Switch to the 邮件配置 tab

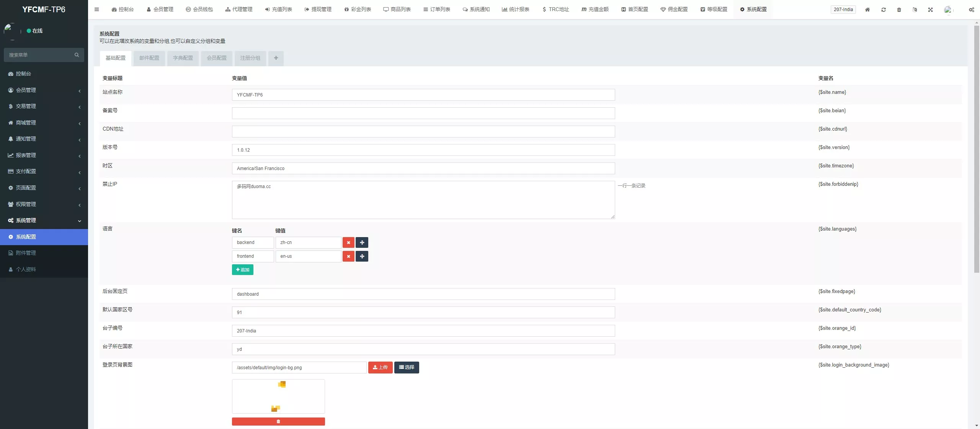pyautogui.click(x=149, y=58)
